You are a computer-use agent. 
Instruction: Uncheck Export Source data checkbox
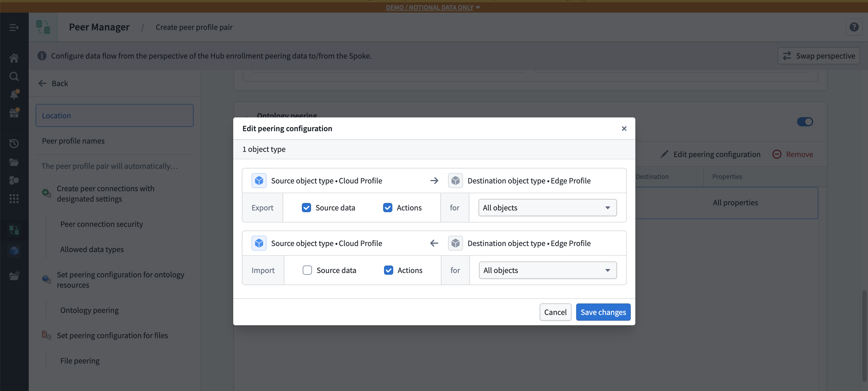click(306, 208)
